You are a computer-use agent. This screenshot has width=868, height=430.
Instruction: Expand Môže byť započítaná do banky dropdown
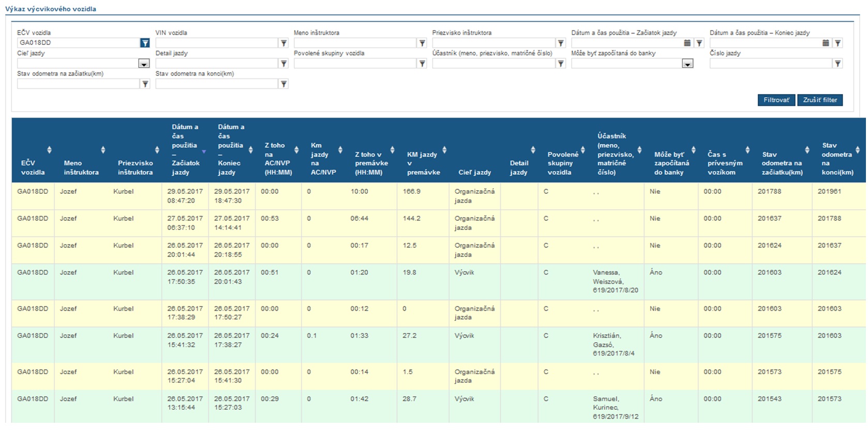687,64
